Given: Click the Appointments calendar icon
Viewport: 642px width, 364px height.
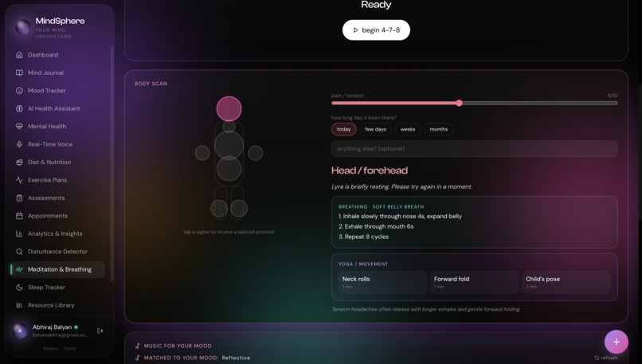Looking at the screenshot, I should pyautogui.click(x=19, y=216).
